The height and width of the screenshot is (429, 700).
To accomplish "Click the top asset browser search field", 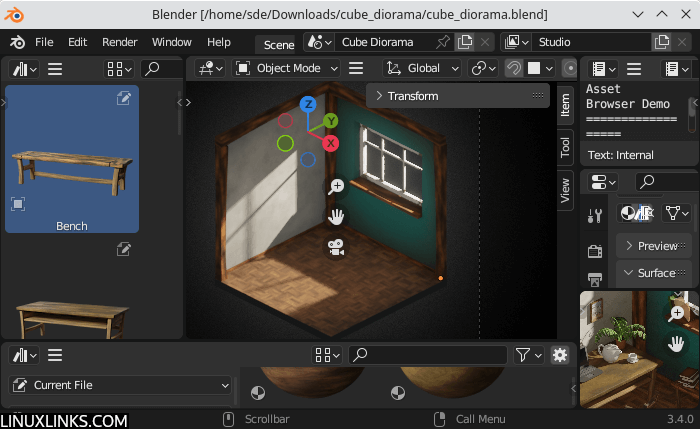I will pyautogui.click(x=162, y=69).
